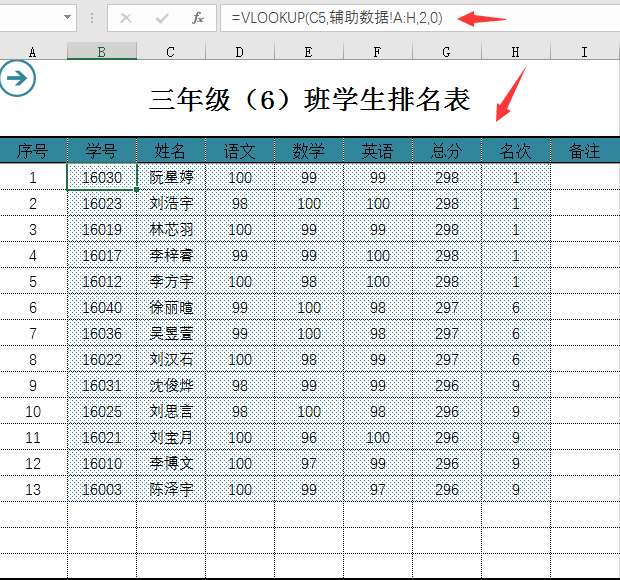Select column D header
Viewport: 620px width, 580px height.
coord(240,52)
